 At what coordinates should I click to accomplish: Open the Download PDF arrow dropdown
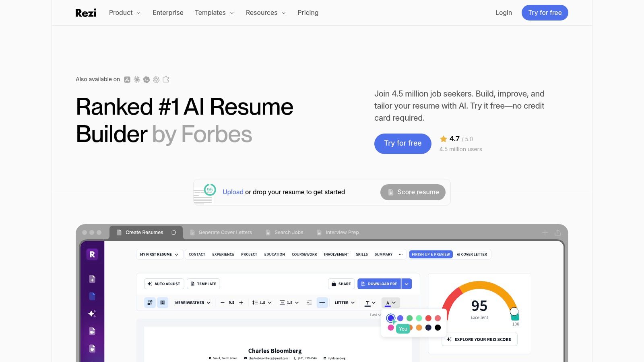click(x=407, y=284)
